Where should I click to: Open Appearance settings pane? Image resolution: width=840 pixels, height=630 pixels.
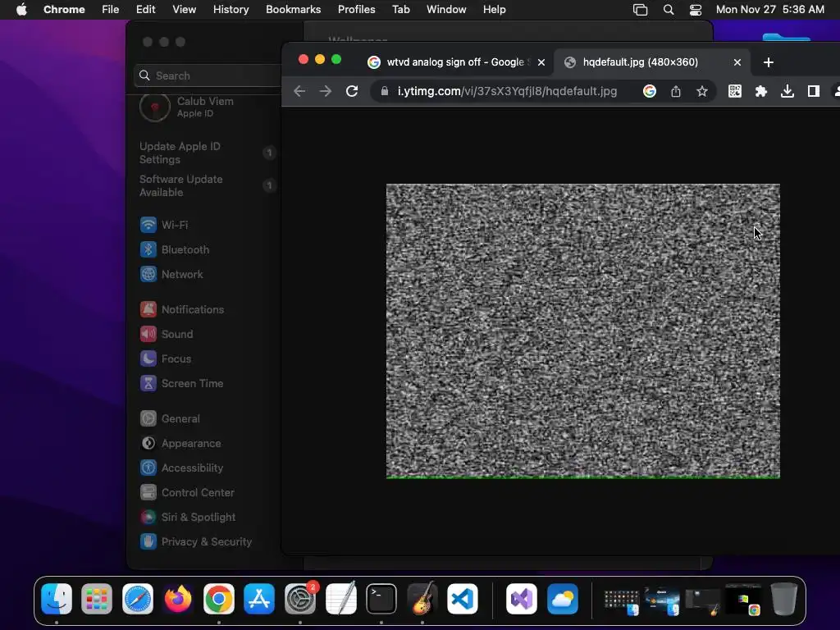(180, 444)
